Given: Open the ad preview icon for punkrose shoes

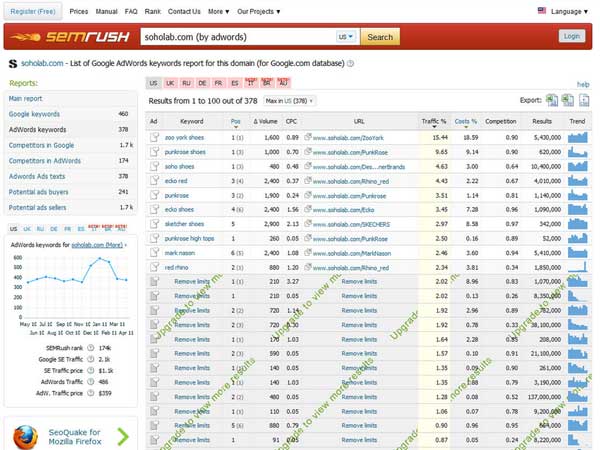Looking at the screenshot, I should click(154, 152).
